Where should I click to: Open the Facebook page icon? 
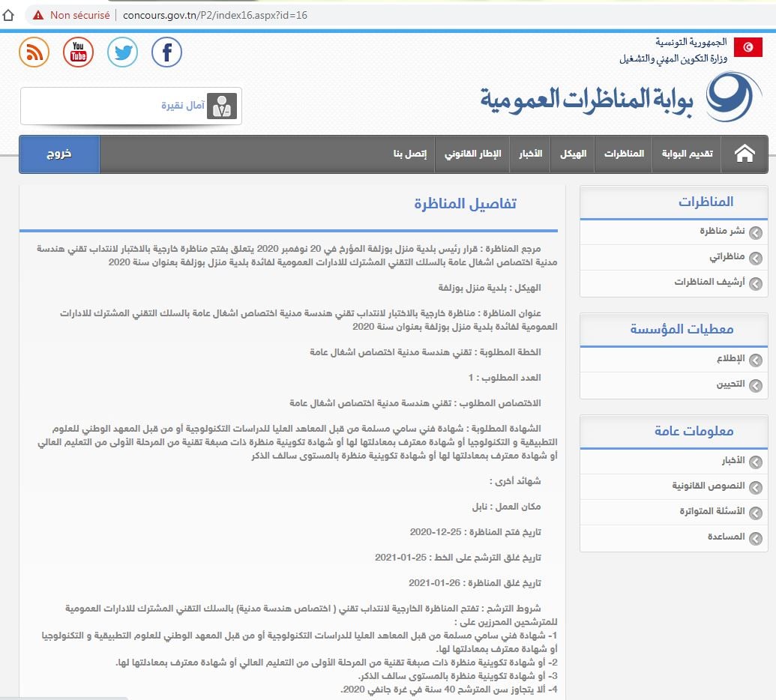tap(166, 52)
